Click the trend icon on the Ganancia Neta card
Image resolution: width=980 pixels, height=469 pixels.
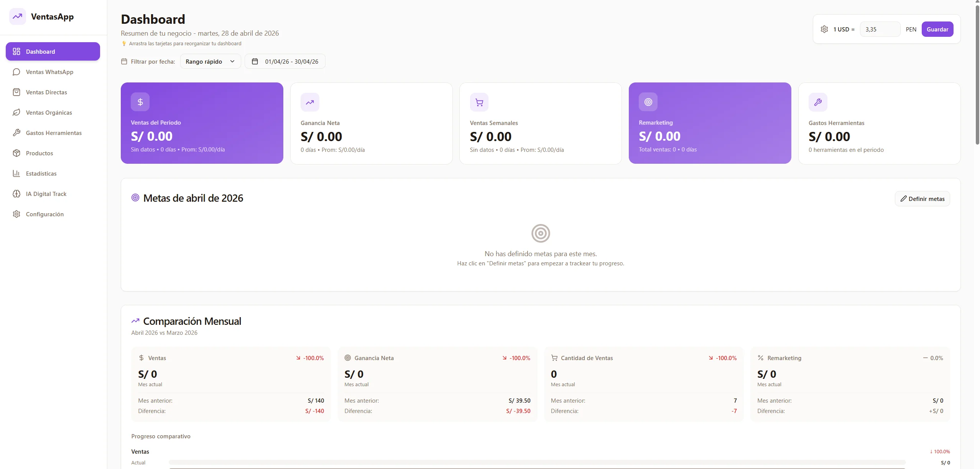tap(310, 102)
